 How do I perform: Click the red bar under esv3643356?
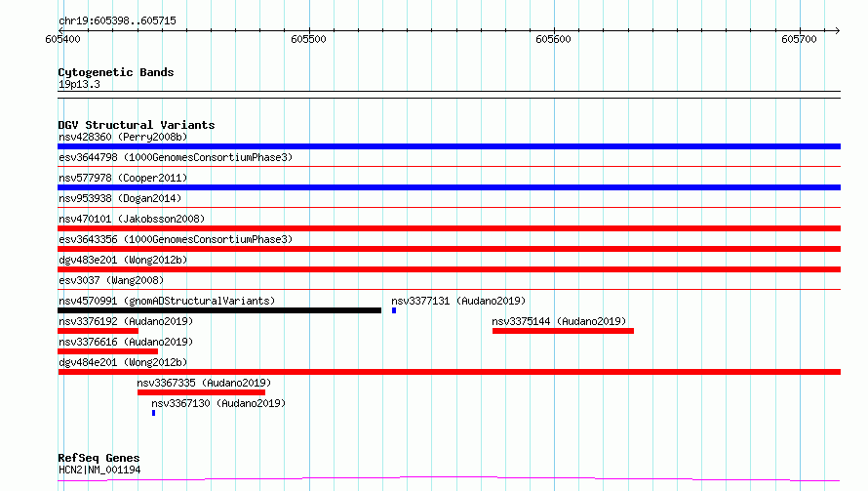(x=449, y=249)
